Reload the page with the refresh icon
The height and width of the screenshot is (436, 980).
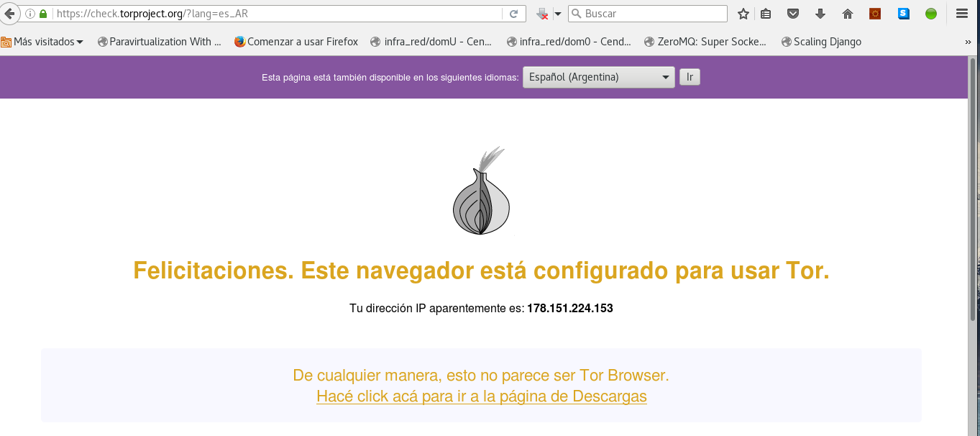pos(513,14)
